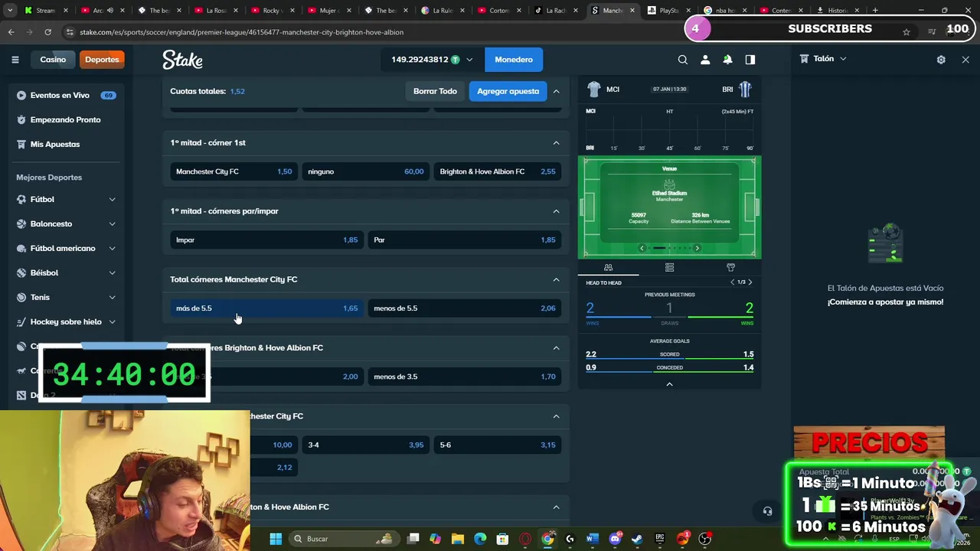The height and width of the screenshot is (551, 980).
Task: Click the Monedero wallet button
Action: point(514,60)
